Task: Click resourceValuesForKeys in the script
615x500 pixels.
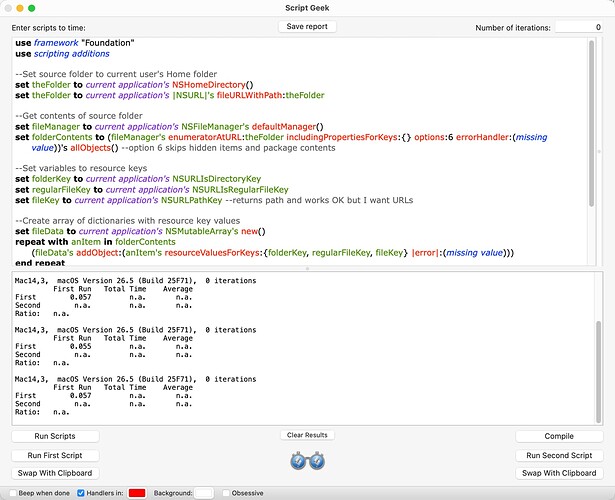Action: (212, 253)
